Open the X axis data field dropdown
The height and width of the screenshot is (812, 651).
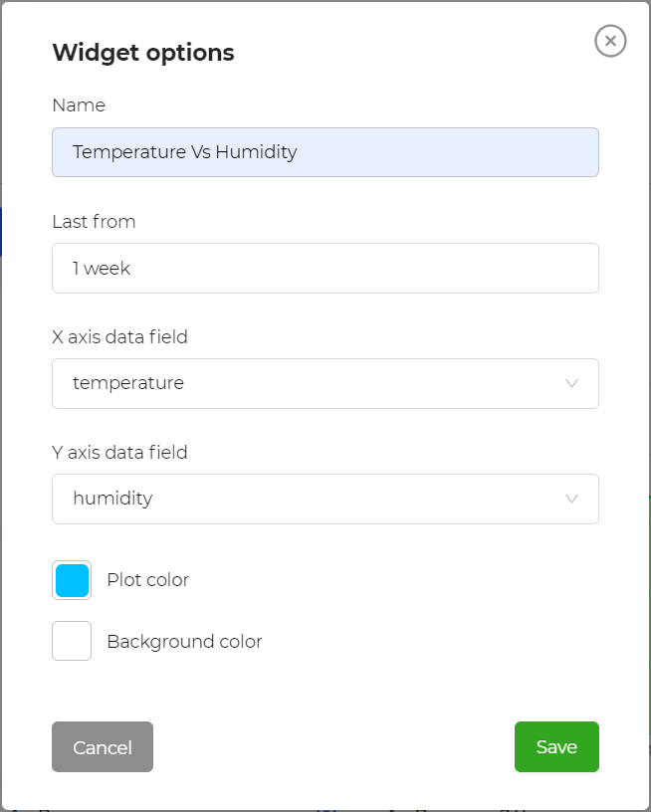pyautogui.click(x=325, y=383)
